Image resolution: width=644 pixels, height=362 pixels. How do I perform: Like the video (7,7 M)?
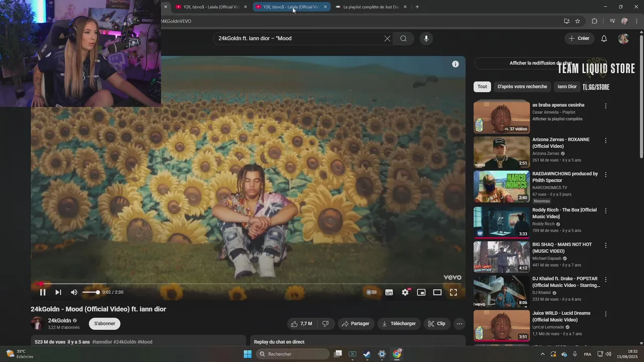[x=301, y=324]
